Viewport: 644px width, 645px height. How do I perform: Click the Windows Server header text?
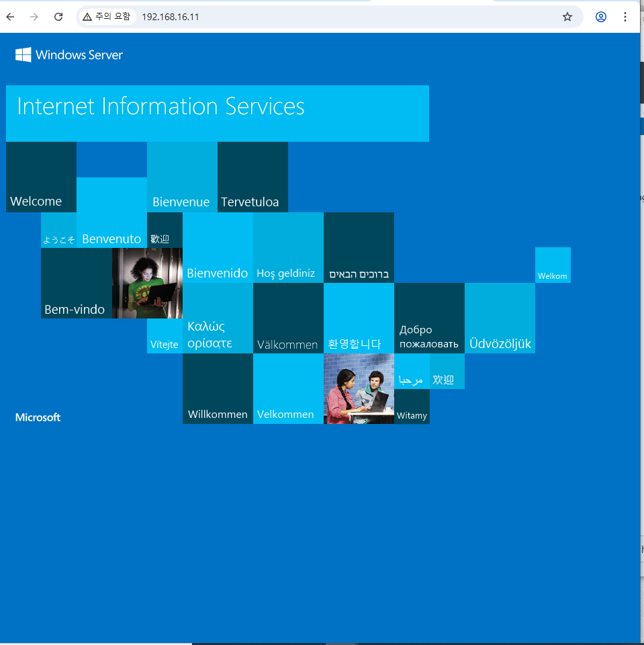pos(79,54)
